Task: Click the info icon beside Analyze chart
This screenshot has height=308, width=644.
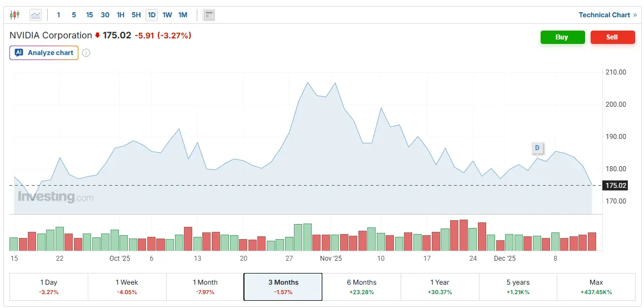Action: [86, 53]
